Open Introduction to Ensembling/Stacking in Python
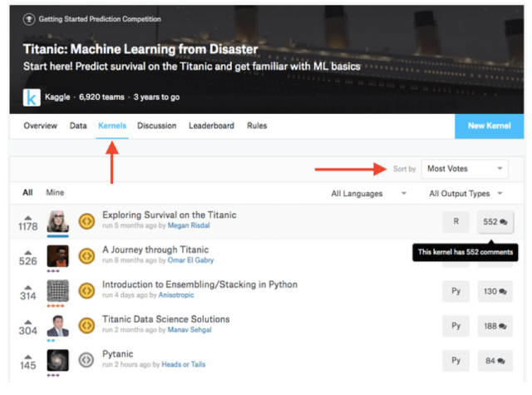The image size is (532, 395). click(x=199, y=284)
